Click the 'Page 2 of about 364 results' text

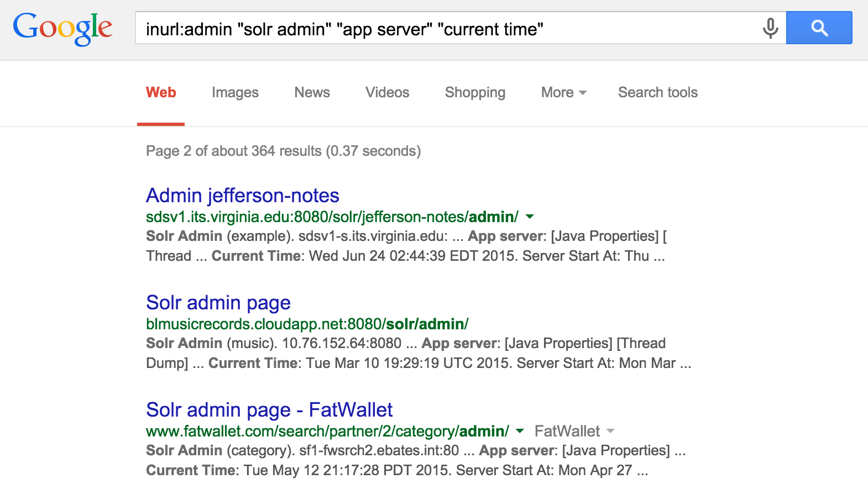click(x=283, y=151)
